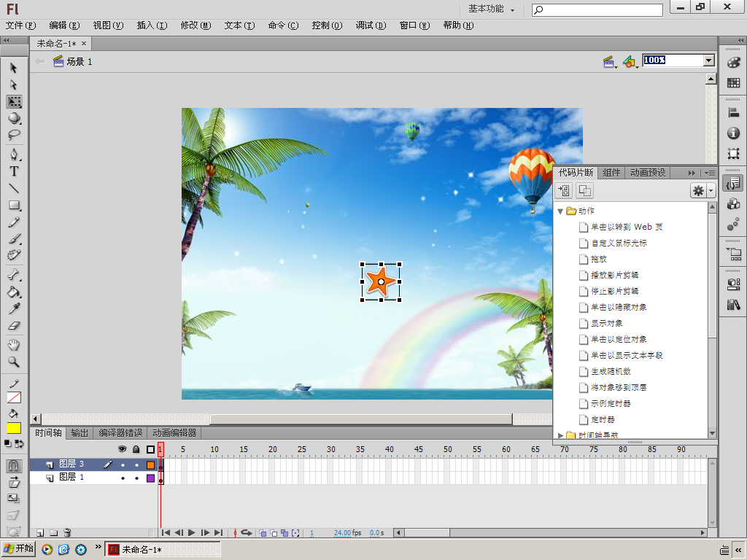The width and height of the screenshot is (747, 560).
Task: Toggle visibility dot for 图层 3
Action: pos(123,464)
